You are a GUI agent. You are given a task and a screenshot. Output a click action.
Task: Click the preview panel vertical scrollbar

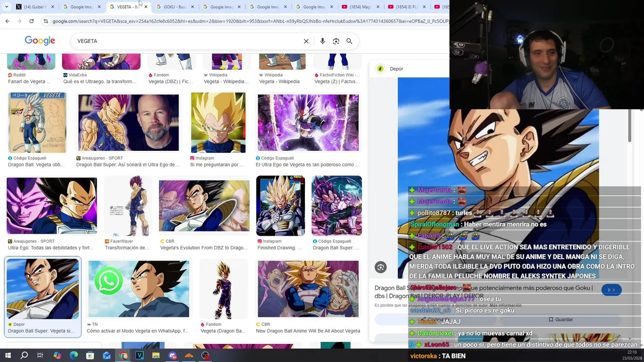coord(629,126)
